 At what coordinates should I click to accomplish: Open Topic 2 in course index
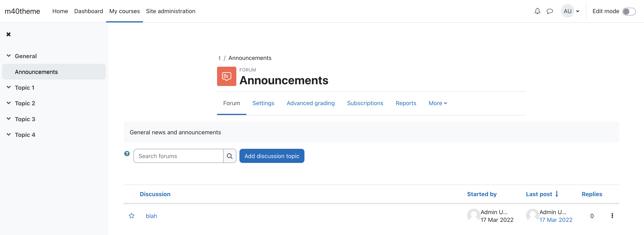point(25,103)
